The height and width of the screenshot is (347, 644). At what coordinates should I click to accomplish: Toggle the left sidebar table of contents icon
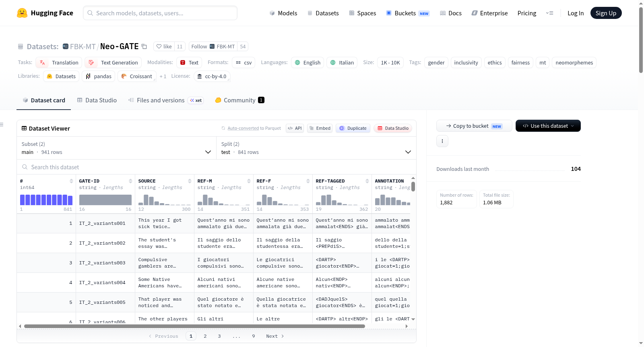click(2, 125)
